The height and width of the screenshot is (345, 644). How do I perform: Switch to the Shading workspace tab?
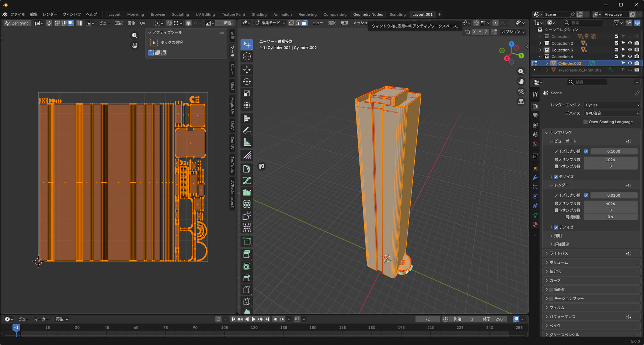tap(259, 14)
